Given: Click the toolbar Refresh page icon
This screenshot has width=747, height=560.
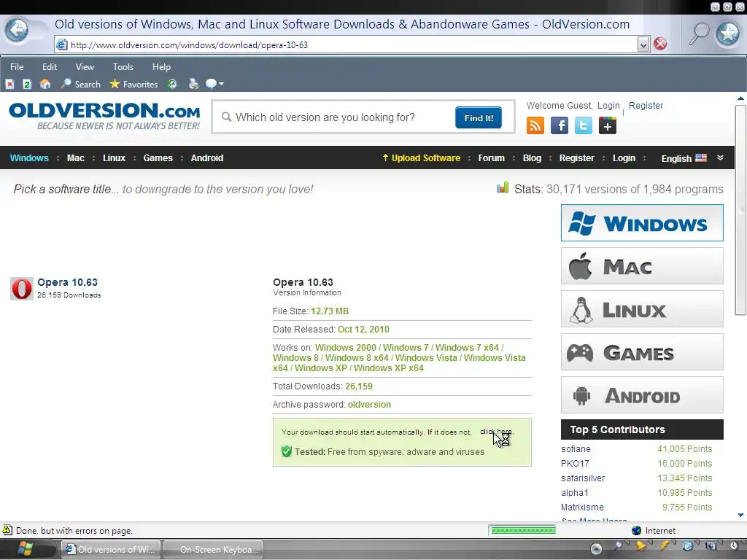Looking at the screenshot, I should point(27,85).
